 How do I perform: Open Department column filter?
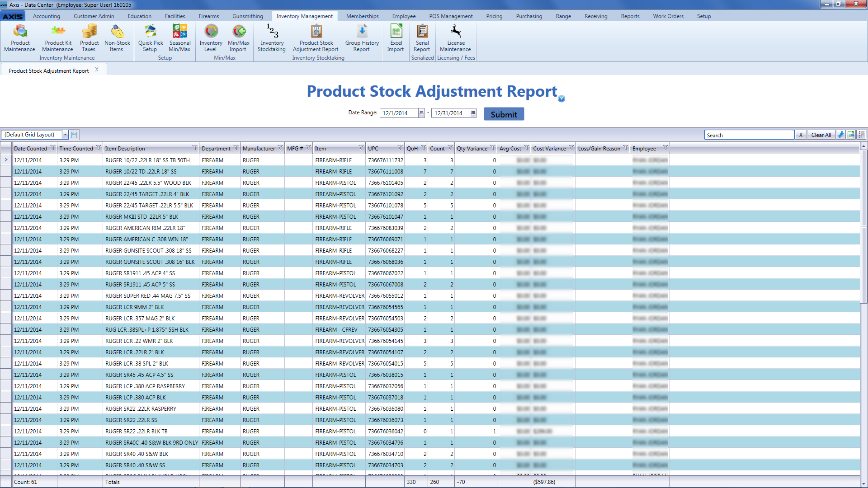click(236, 148)
